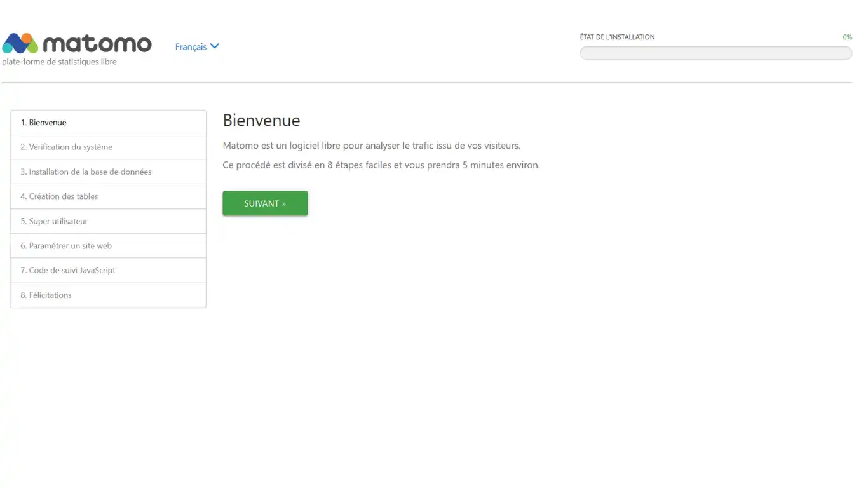
Task: Click the 0% progress percentage label
Action: [x=847, y=37]
